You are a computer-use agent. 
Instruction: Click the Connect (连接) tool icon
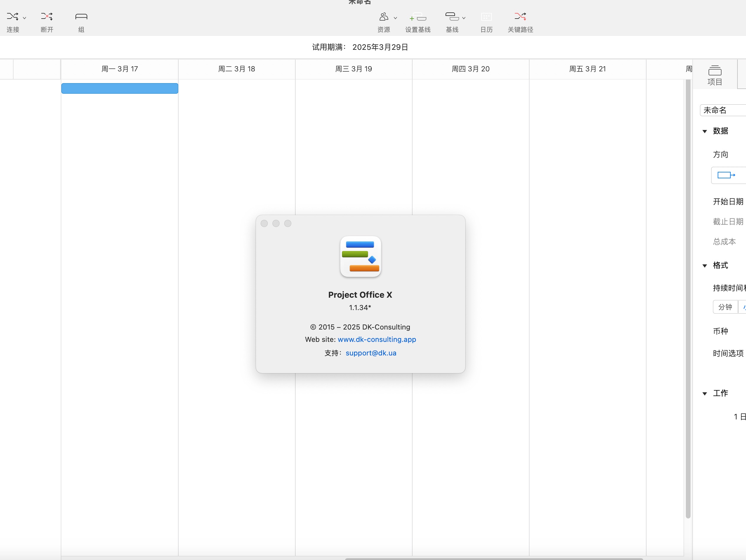(x=13, y=17)
